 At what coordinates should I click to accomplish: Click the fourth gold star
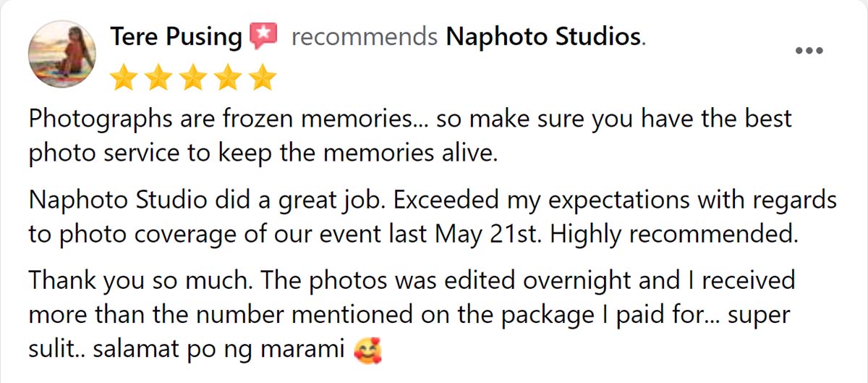tap(227, 77)
